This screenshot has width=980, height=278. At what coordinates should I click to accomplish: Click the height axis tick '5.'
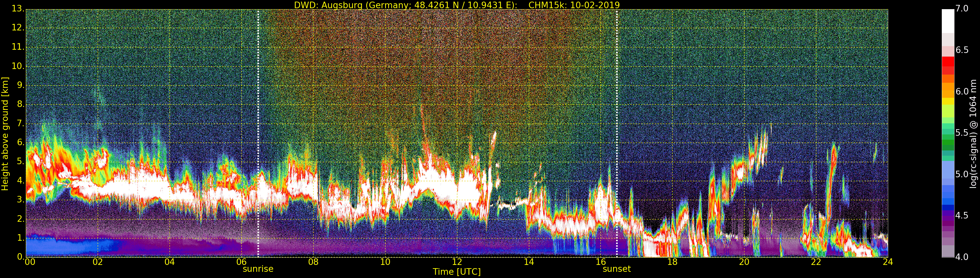pos(21,162)
